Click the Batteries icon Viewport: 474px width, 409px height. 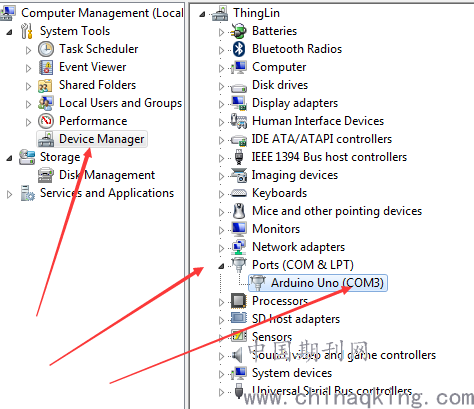pyautogui.click(x=239, y=31)
